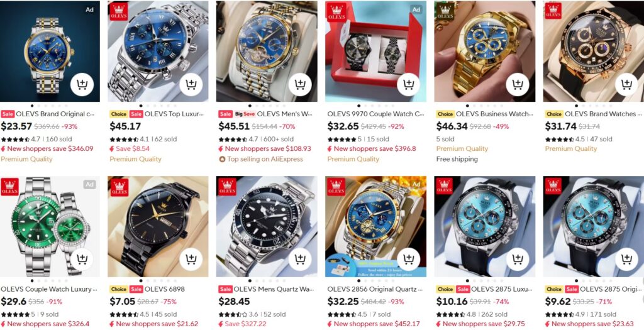
Task: View the black OLEVS 6898 watch photo
Action: 158,226
